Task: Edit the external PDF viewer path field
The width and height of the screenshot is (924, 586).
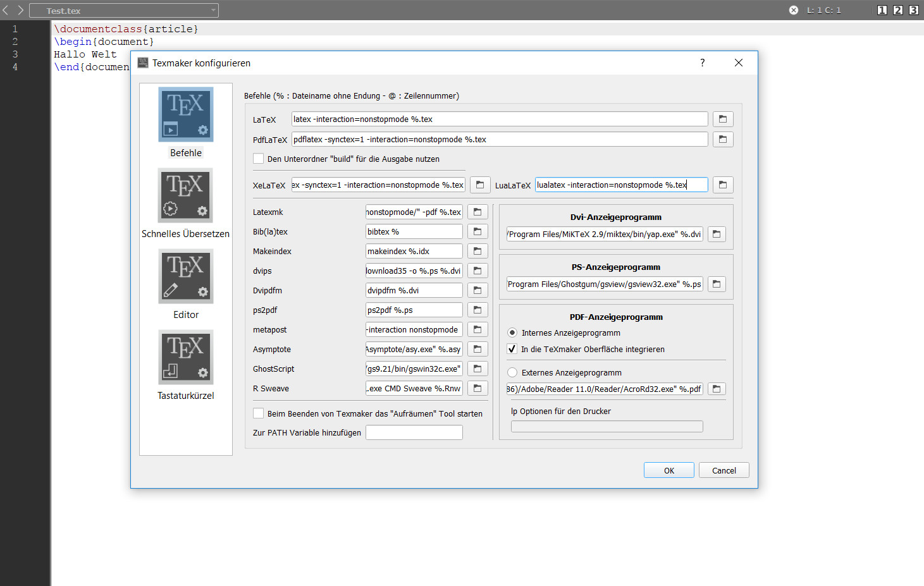Action: tap(605, 389)
